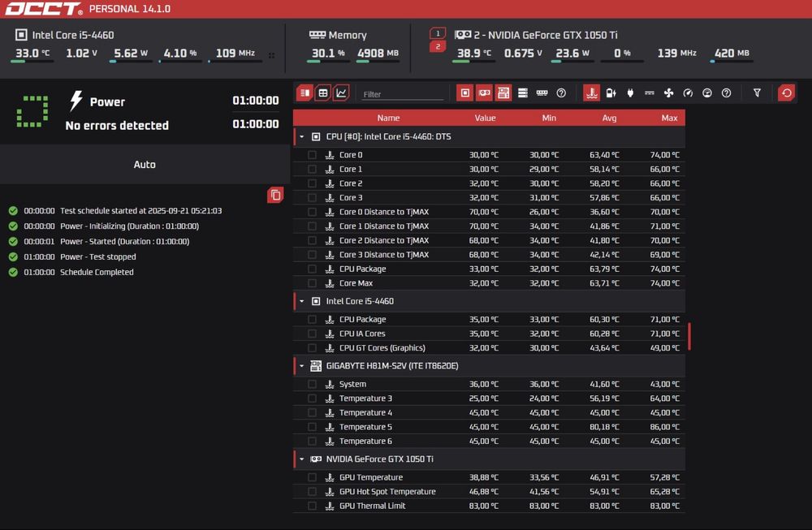
Task: Switch to the list view layout icon
Action: pyautogui.click(x=304, y=93)
